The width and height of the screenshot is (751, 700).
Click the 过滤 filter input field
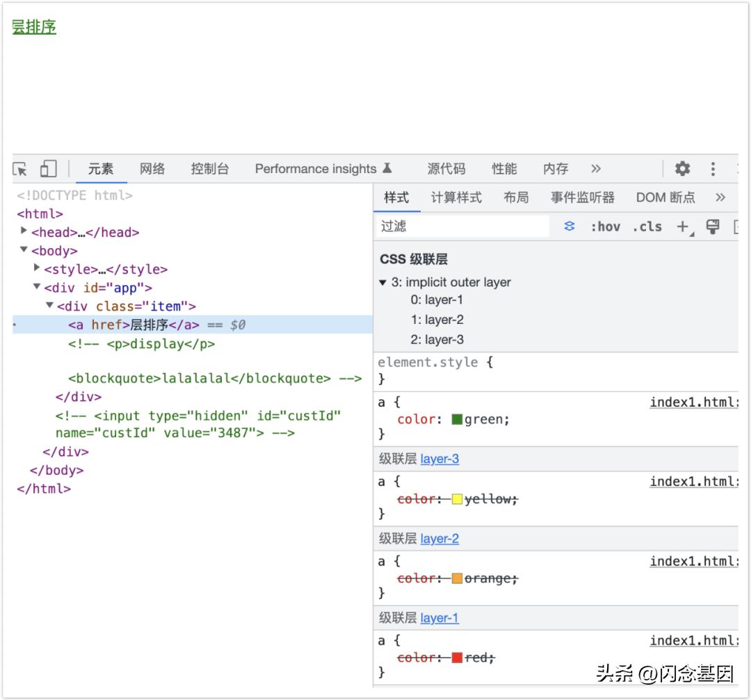click(x=462, y=227)
